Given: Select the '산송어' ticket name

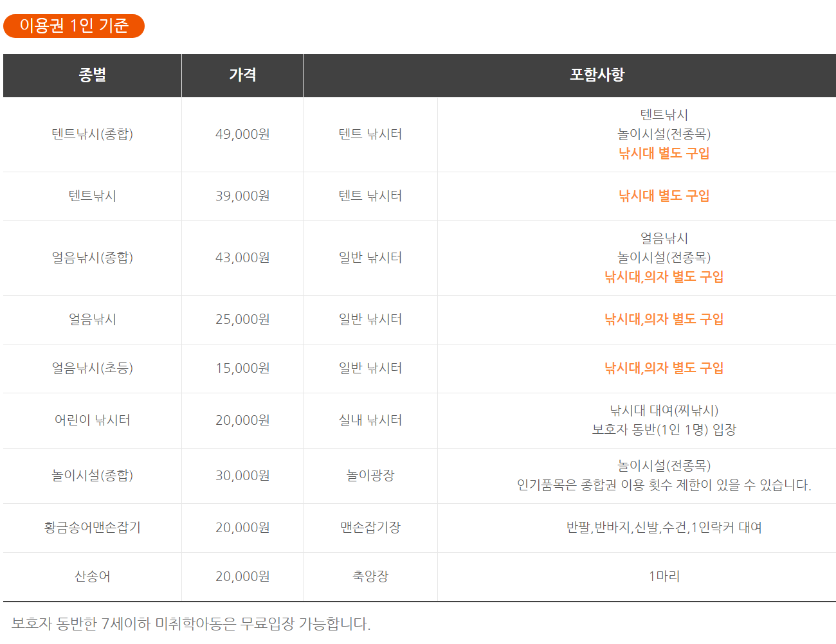Looking at the screenshot, I should 93,577.
